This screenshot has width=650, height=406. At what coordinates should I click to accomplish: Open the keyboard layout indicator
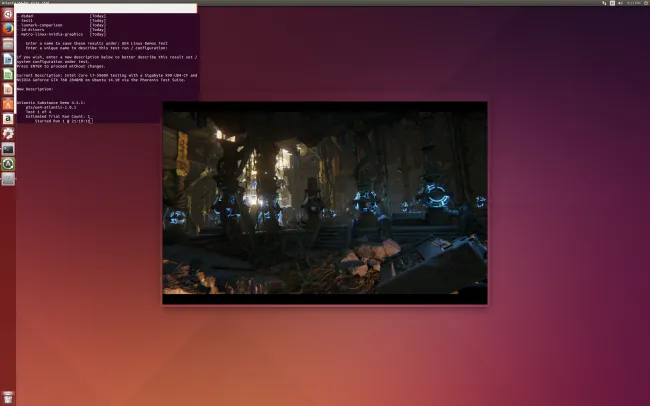[x=612, y=3]
